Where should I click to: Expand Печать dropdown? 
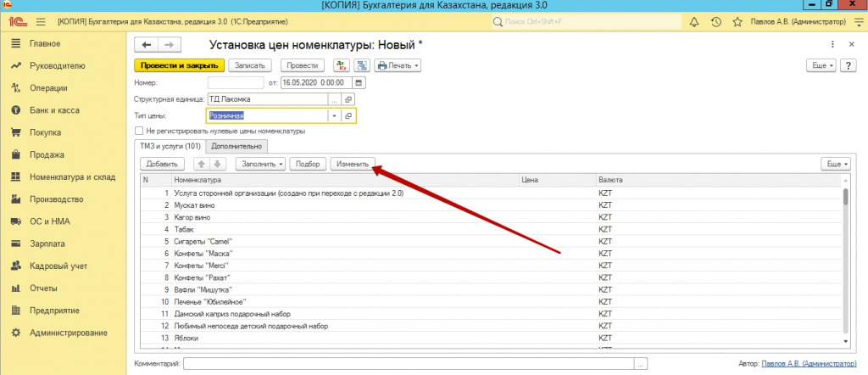click(398, 65)
